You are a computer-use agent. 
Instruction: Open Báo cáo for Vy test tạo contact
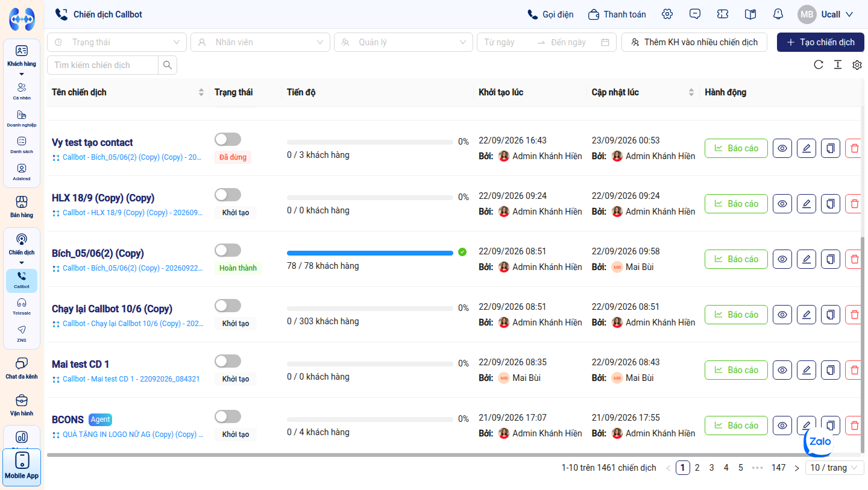pyautogui.click(x=736, y=148)
